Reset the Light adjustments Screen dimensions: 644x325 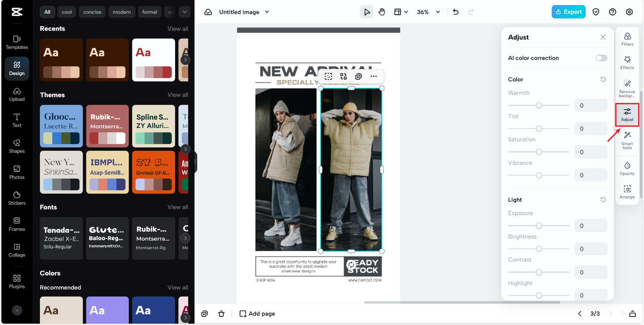pyautogui.click(x=603, y=200)
